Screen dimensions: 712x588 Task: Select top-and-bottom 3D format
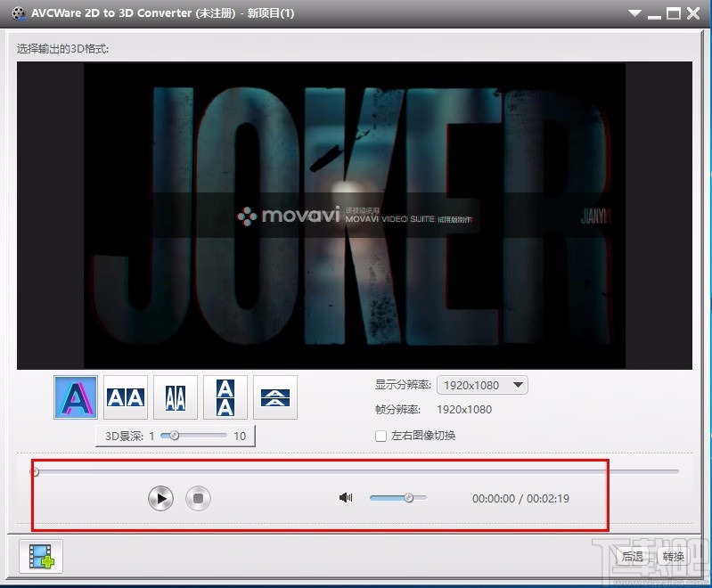pos(225,397)
